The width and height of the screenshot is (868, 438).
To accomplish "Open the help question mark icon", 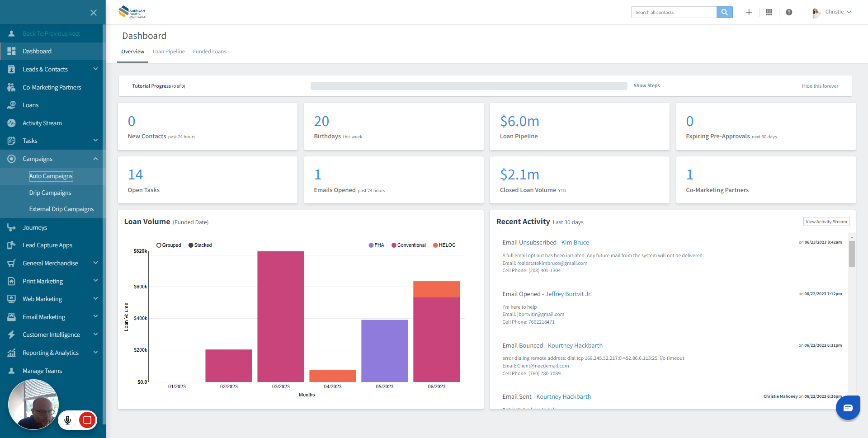I will (789, 12).
